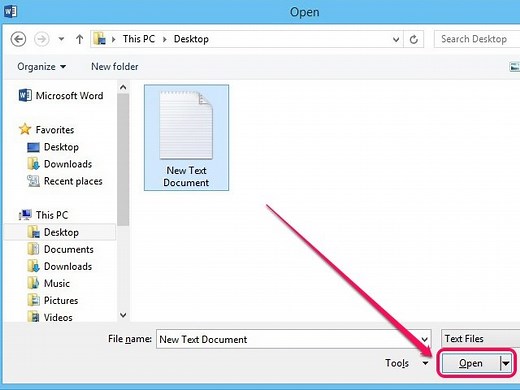Open Recent places in Favorites
Screen dimensions: 520x390
[65, 181]
